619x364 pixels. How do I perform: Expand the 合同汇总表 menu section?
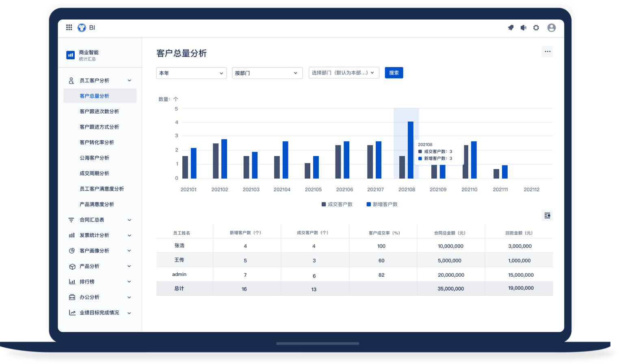pos(100,220)
